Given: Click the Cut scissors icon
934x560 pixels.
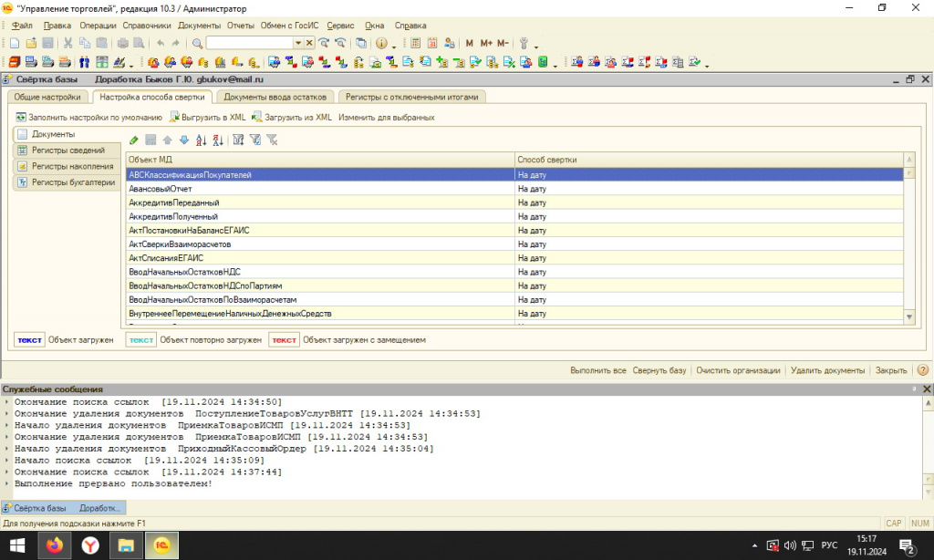Looking at the screenshot, I should (x=67, y=43).
